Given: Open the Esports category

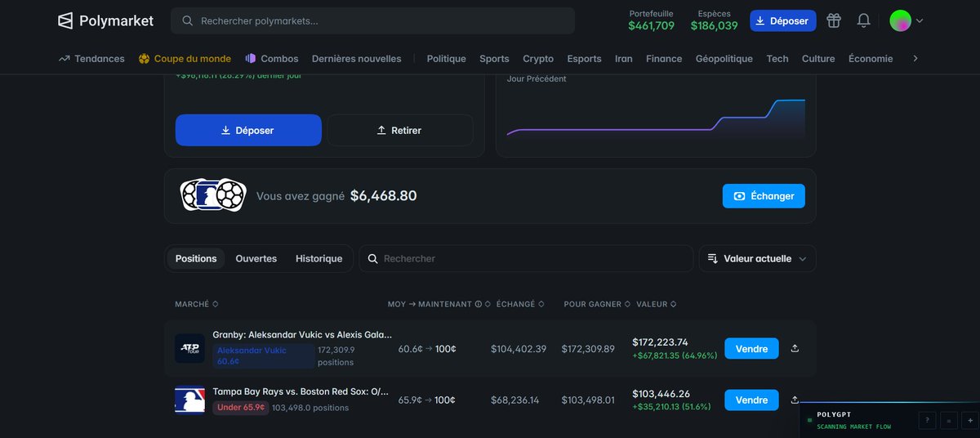Looking at the screenshot, I should (x=584, y=59).
